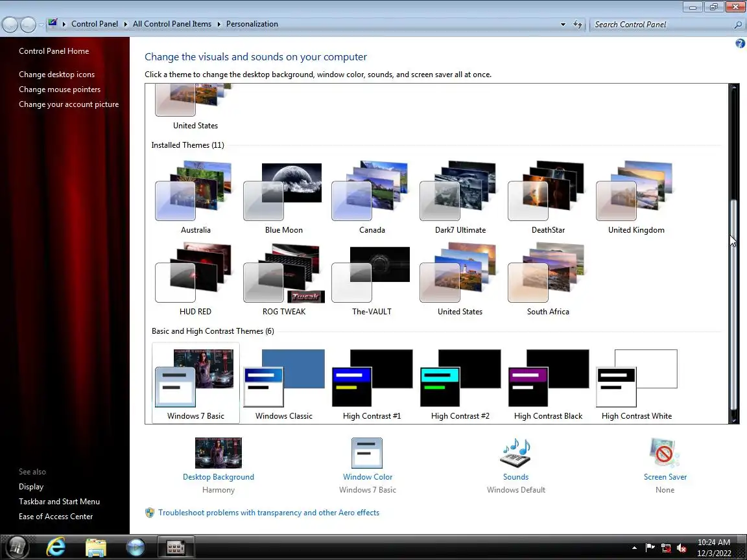Click the muted volume tray icon
The image size is (747, 560).
coord(682,548)
